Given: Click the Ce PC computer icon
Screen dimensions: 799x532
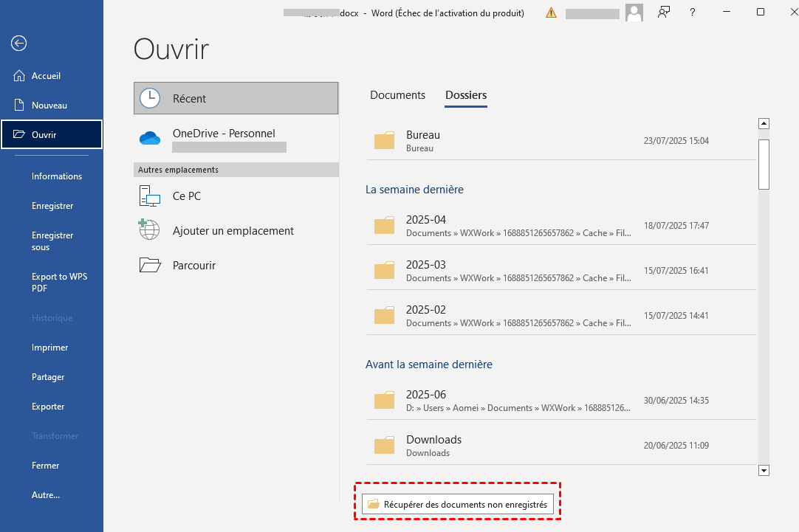Looking at the screenshot, I should (150, 196).
